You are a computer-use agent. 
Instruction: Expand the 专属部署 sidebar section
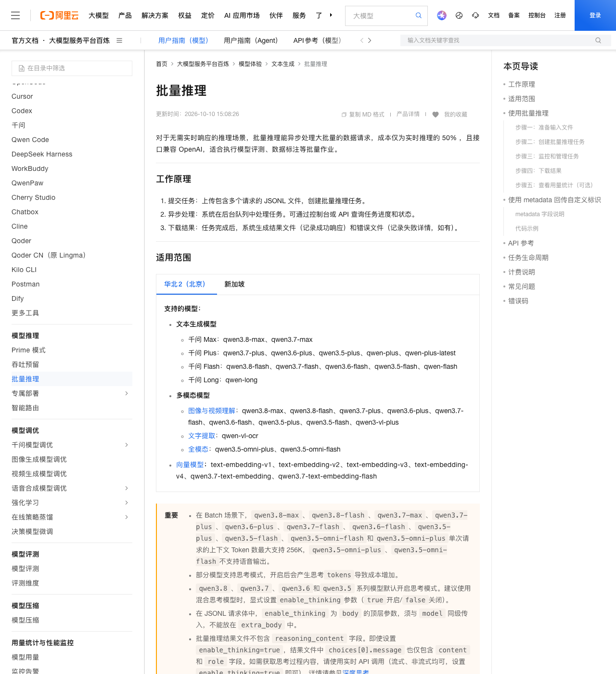click(x=127, y=393)
